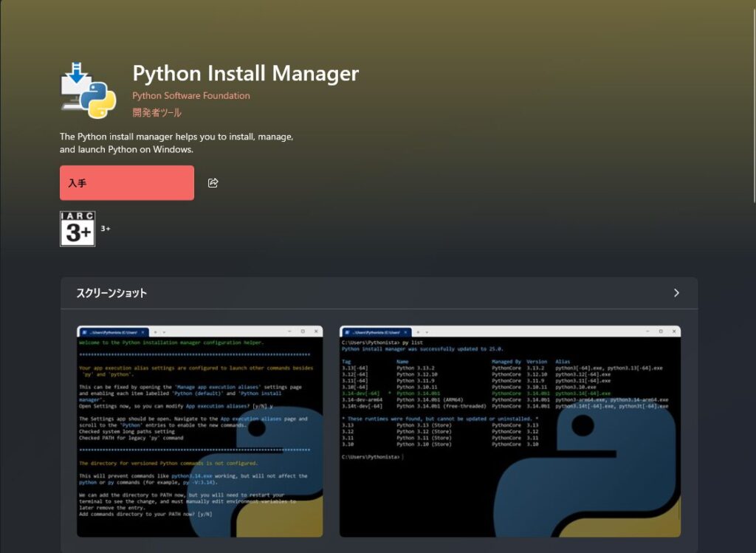The height and width of the screenshot is (553, 756).
Task: Click the minimize icon in first screenshot's terminal
Action: point(289,331)
